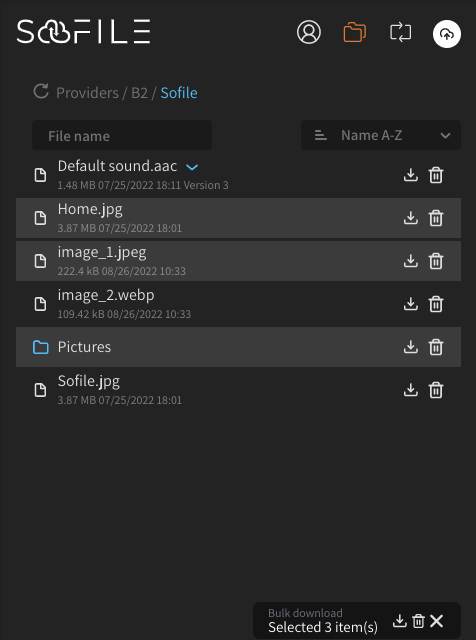This screenshot has width=476, height=640.
Task: Select the Sofile.jpg file name
Action: pos(89,381)
